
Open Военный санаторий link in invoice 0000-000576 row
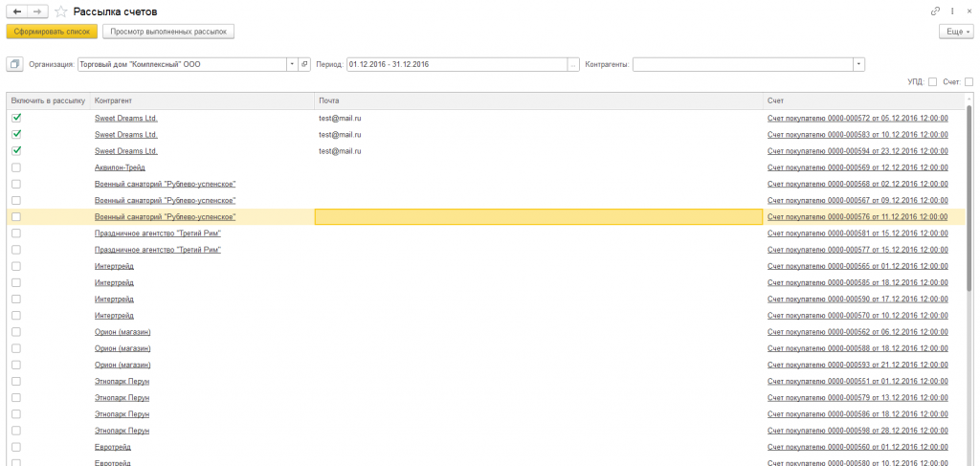pyautogui.click(x=165, y=217)
